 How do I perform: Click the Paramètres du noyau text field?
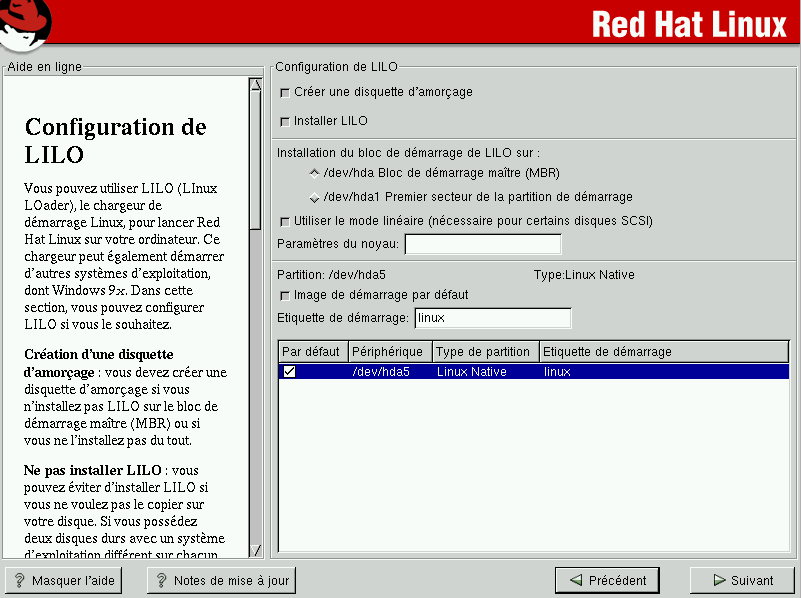pos(482,244)
